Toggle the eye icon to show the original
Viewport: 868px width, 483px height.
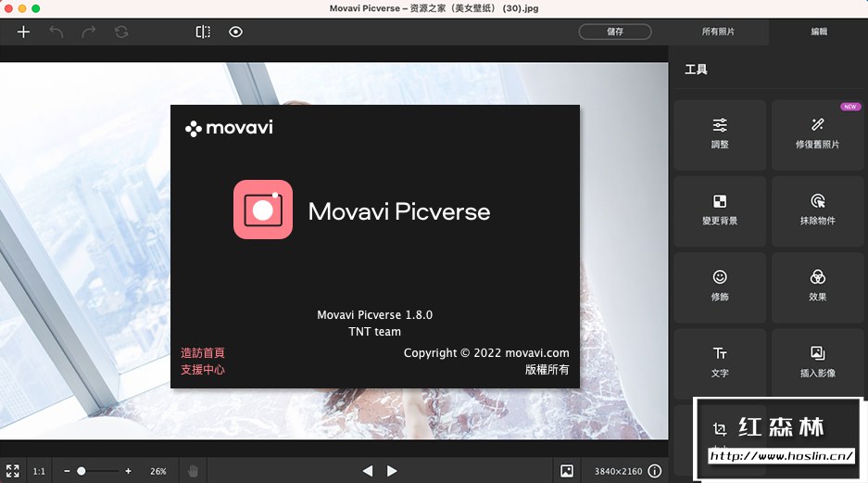pos(235,32)
